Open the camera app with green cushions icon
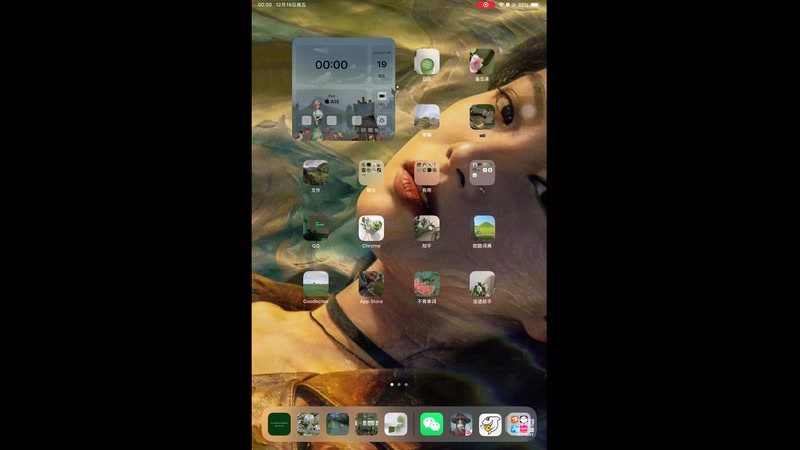 [x=482, y=117]
